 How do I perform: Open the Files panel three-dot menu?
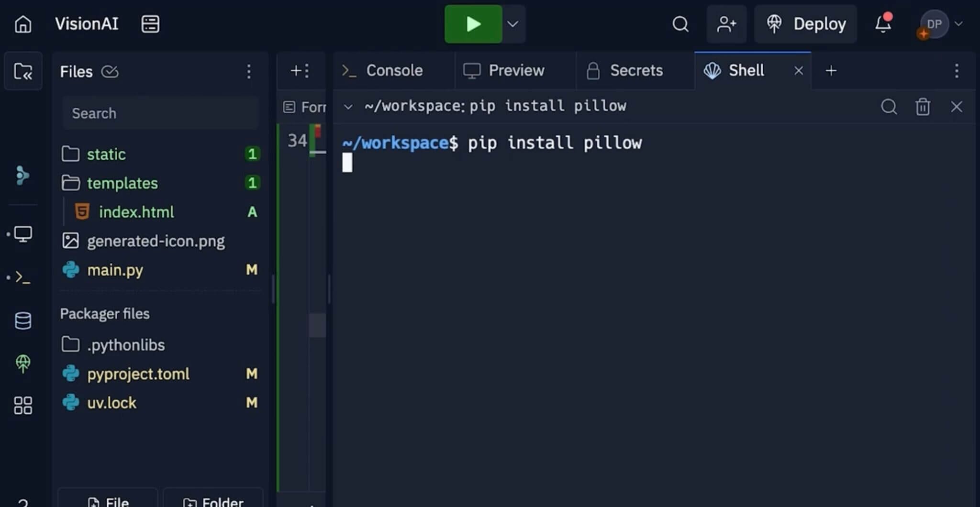point(249,72)
